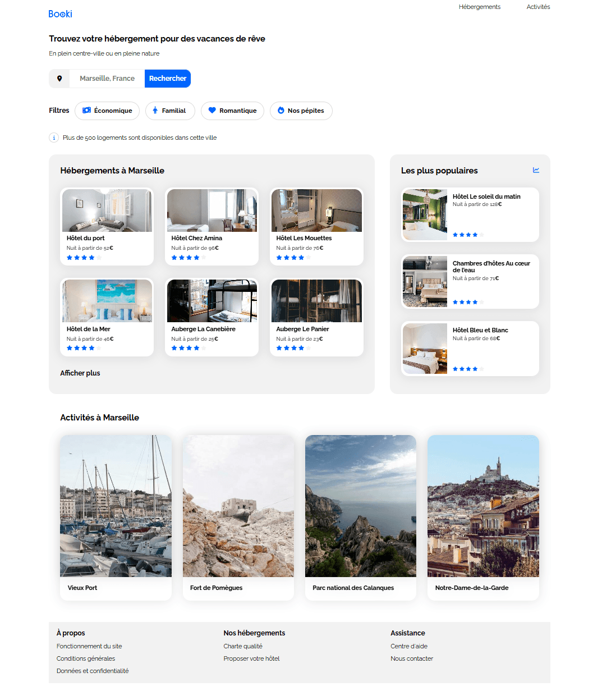The image size is (593, 700).
Task: Follow the Centre d'aide footer link
Action: (409, 646)
